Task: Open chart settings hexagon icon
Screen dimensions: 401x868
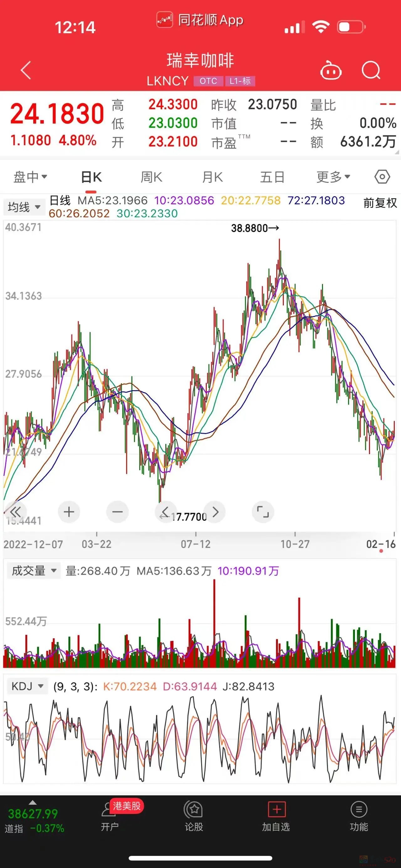Action: (382, 177)
